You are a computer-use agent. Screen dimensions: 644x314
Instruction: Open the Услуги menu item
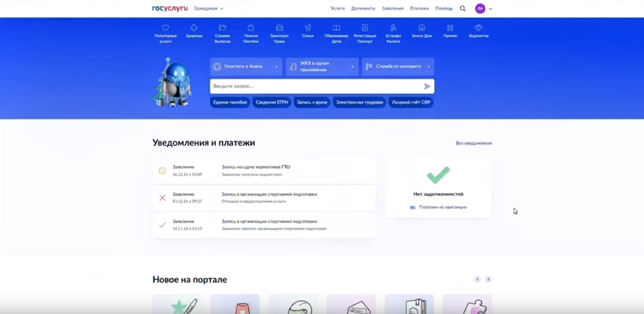(x=338, y=9)
